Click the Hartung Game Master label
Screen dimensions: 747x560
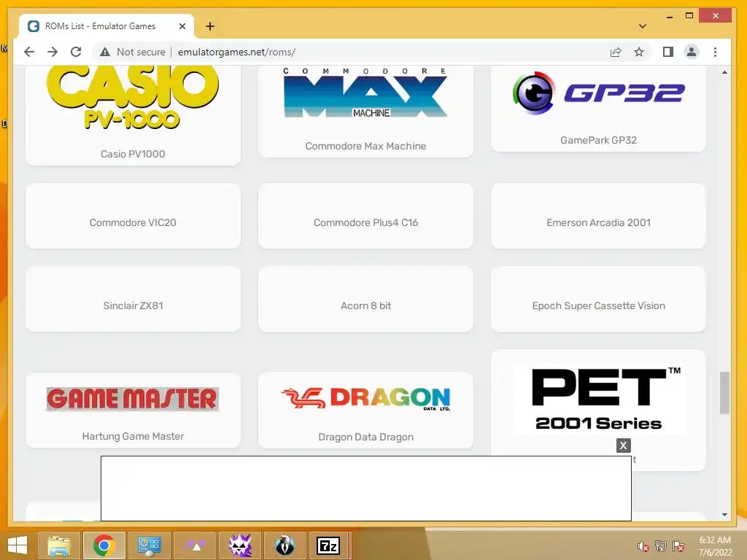click(x=133, y=436)
